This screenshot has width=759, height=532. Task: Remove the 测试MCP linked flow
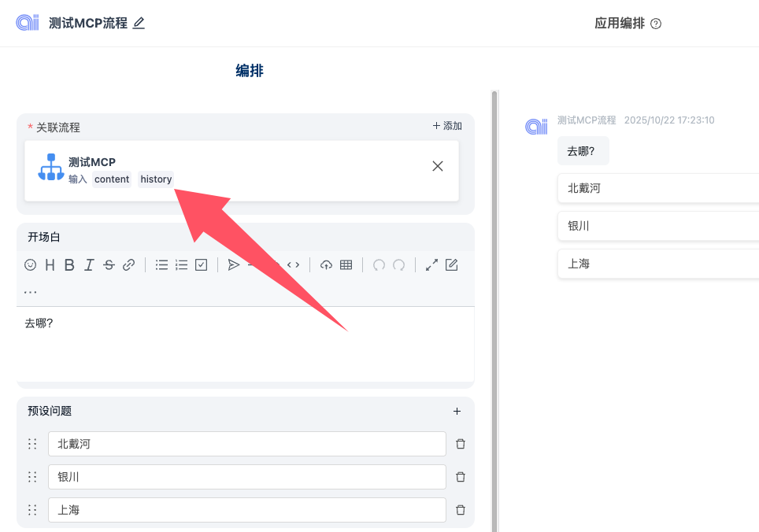coord(438,166)
